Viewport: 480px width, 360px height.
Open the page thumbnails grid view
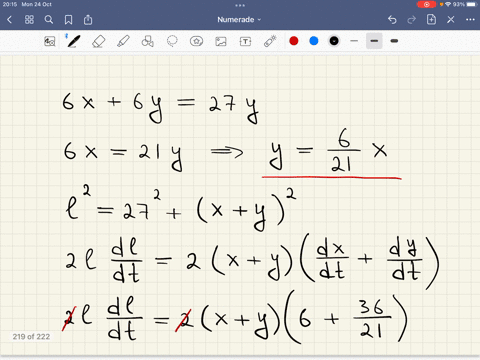point(29,20)
